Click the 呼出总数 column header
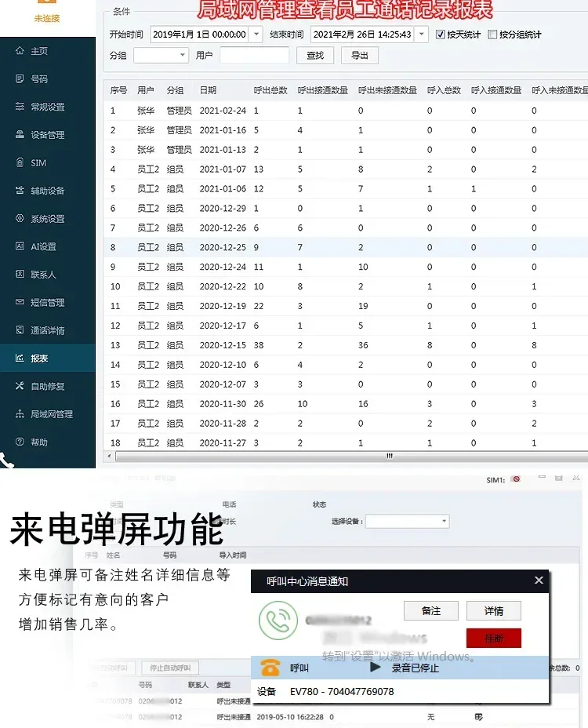 [x=270, y=90]
